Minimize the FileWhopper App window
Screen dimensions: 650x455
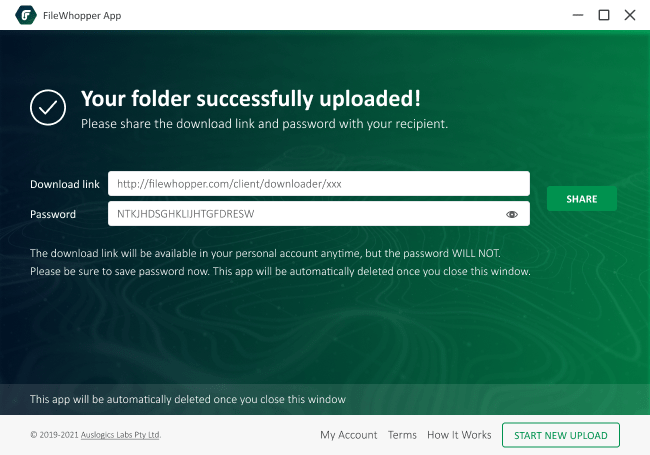(x=578, y=15)
